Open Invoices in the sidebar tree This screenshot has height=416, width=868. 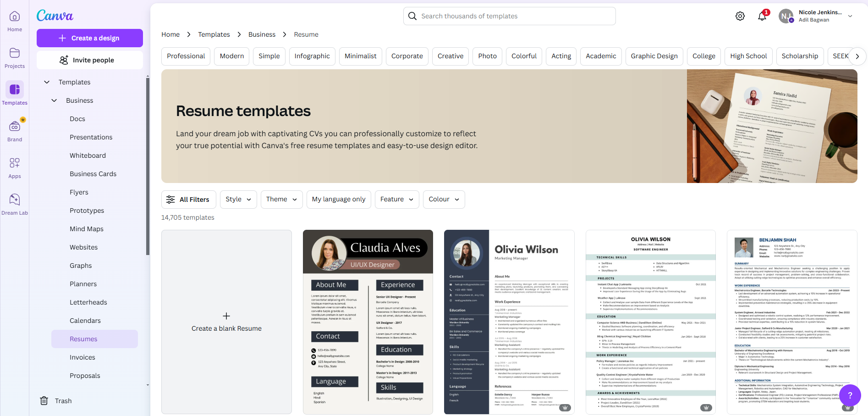click(x=82, y=357)
